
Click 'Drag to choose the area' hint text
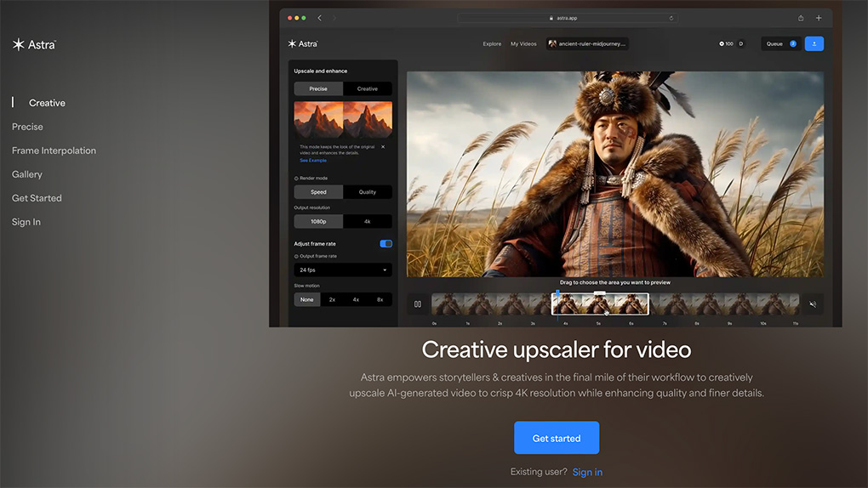tap(615, 282)
